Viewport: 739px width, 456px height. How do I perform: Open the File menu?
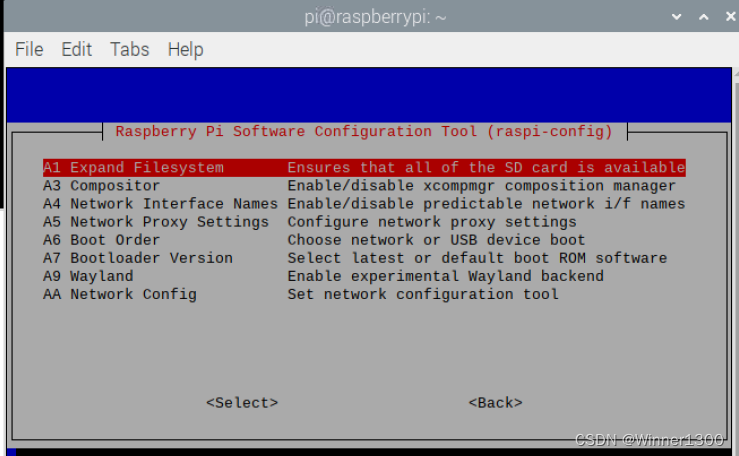tap(29, 49)
